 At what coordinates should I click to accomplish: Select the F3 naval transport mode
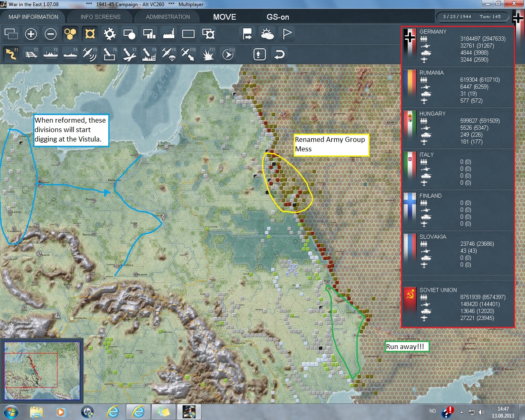point(51,54)
